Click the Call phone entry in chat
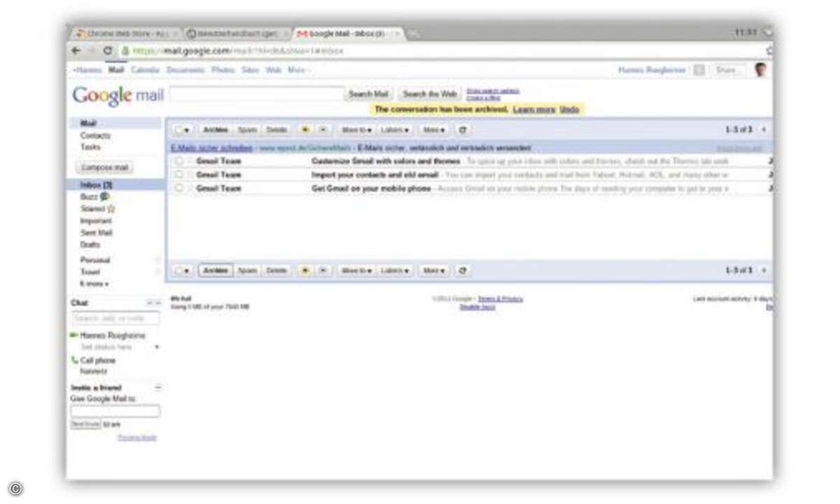 (x=97, y=360)
